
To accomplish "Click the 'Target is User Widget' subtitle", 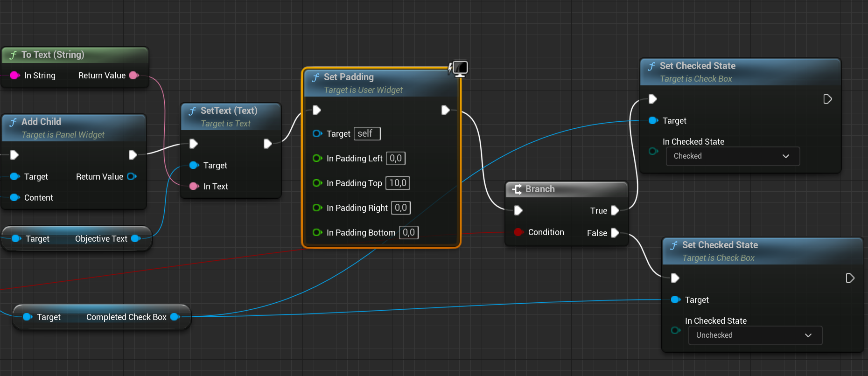I will [363, 90].
